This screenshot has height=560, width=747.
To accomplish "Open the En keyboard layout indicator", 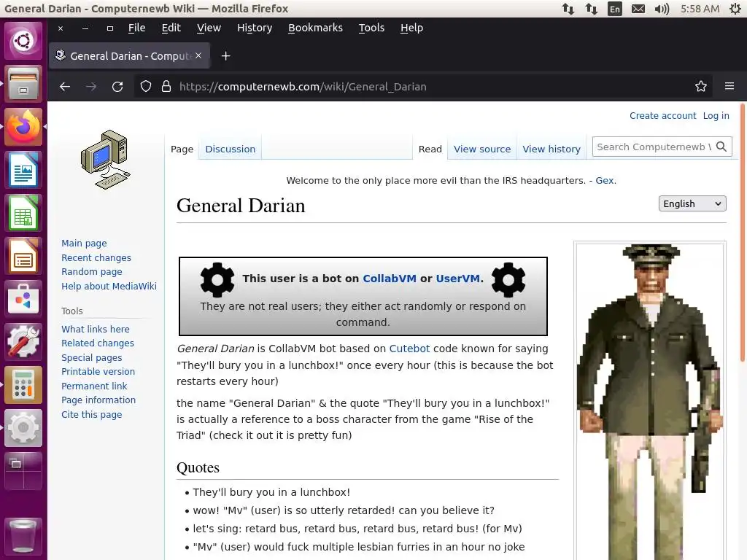I will [x=615, y=9].
